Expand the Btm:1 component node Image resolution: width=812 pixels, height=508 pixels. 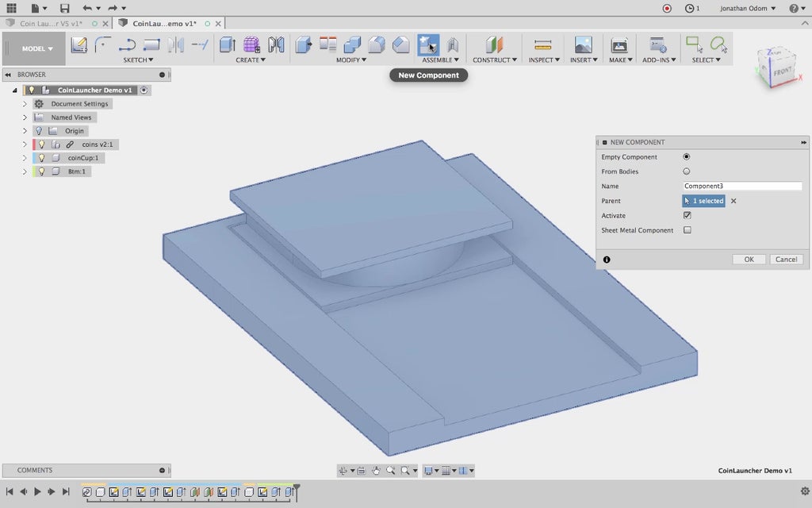coord(25,171)
